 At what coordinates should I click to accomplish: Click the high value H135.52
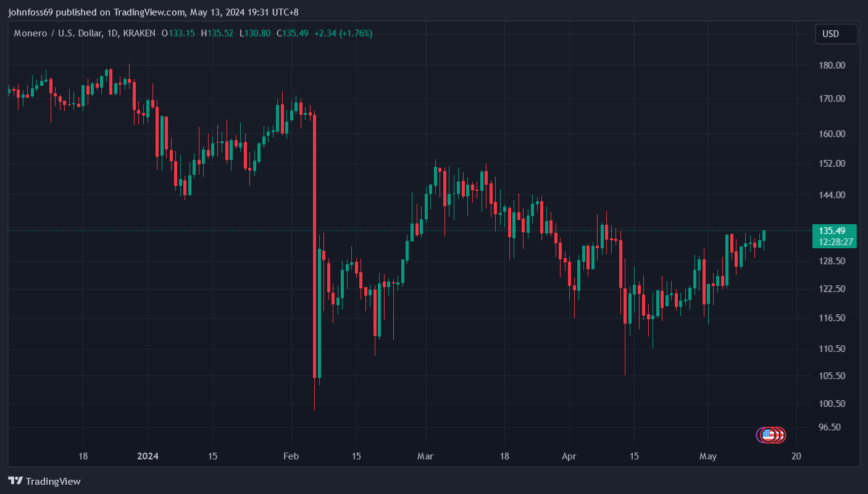(217, 33)
